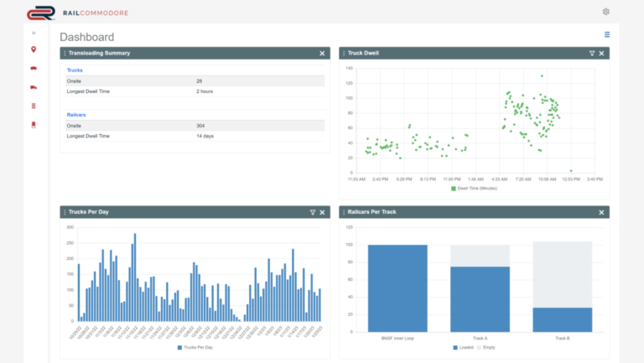The height and width of the screenshot is (363, 644).
Task: Click the train icon in sidebar
Action: tap(34, 125)
